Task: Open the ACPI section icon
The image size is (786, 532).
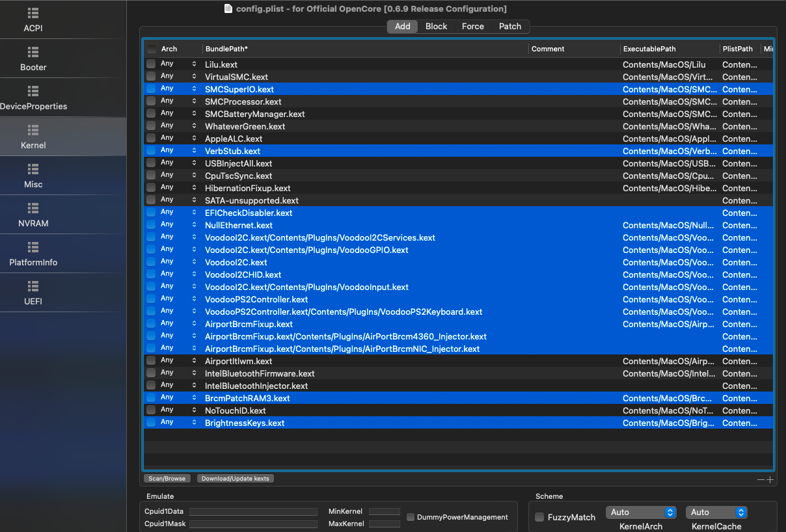Action: 33,13
